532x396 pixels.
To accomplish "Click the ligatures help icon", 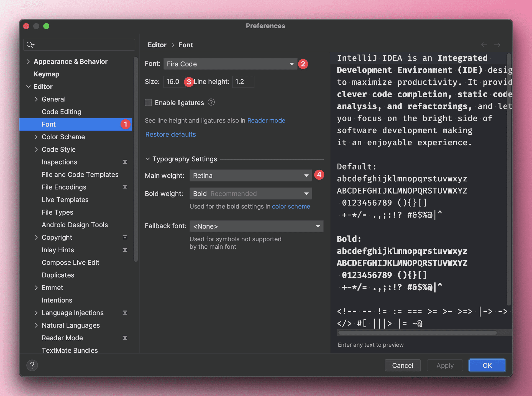I will point(211,102).
